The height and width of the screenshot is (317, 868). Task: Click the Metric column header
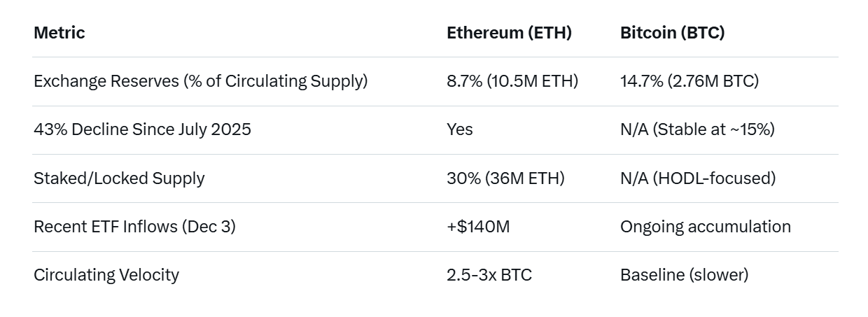click(59, 33)
